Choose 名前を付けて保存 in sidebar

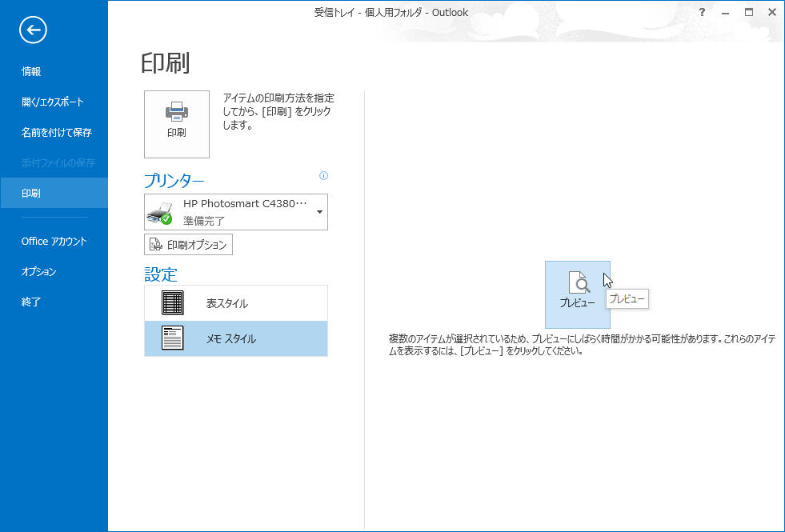click(x=54, y=133)
